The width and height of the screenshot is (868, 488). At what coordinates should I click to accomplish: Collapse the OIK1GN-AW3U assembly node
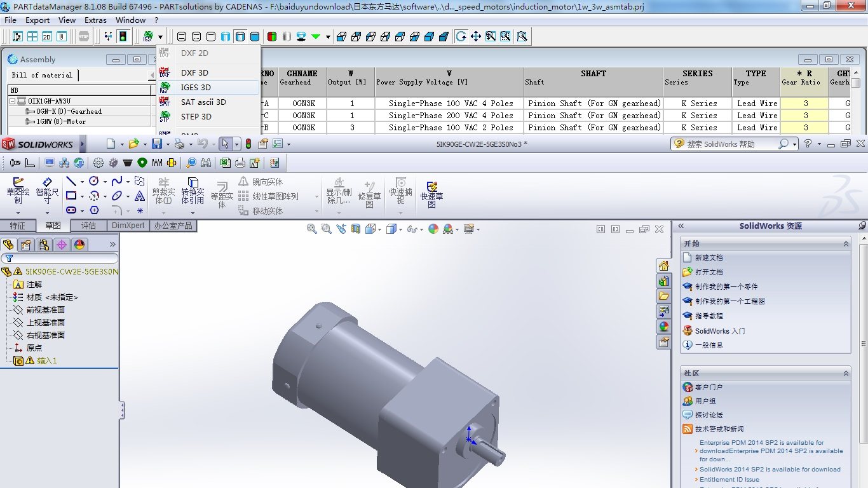(12, 101)
